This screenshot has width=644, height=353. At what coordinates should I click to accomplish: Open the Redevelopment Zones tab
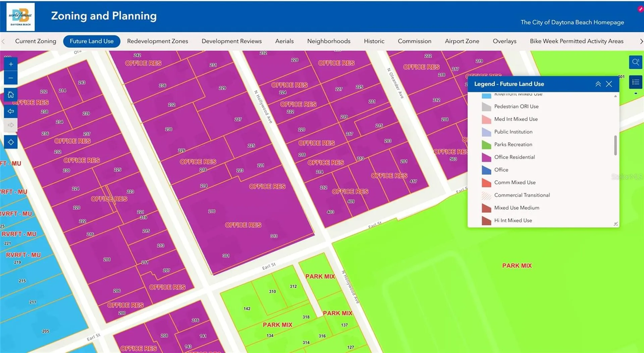(x=158, y=41)
